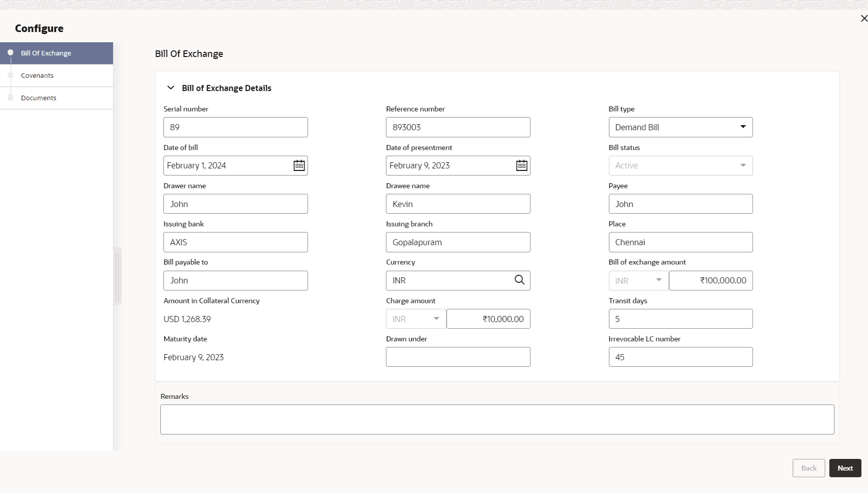This screenshot has width=868, height=493.
Task: Click the Currency search magnifier icon
Action: (x=519, y=280)
